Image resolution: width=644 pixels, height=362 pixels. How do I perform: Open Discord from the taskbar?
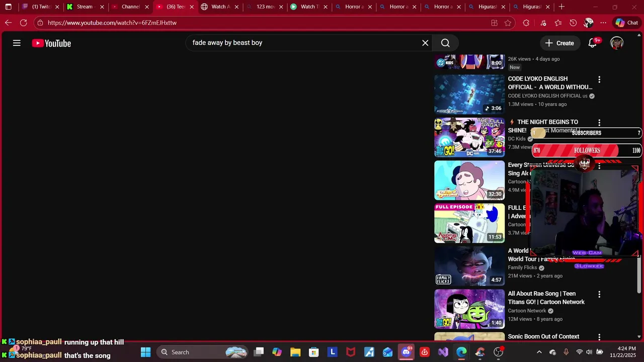pyautogui.click(x=406, y=352)
